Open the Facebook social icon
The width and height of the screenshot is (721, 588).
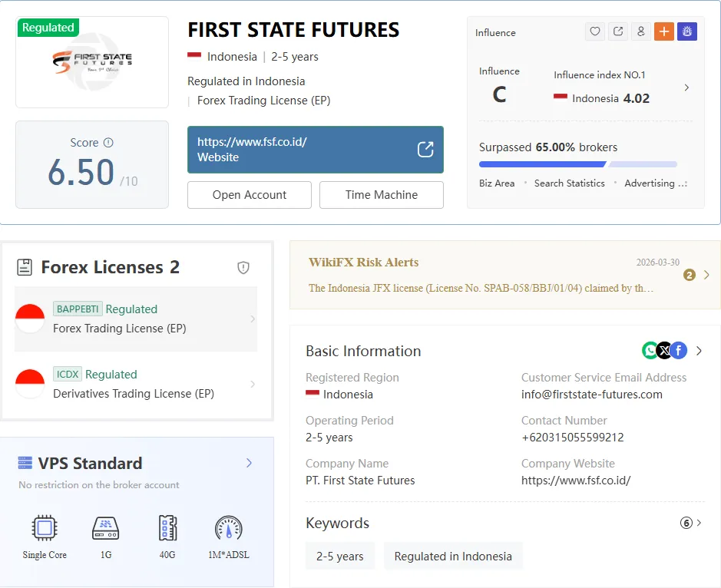[x=680, y=351]
